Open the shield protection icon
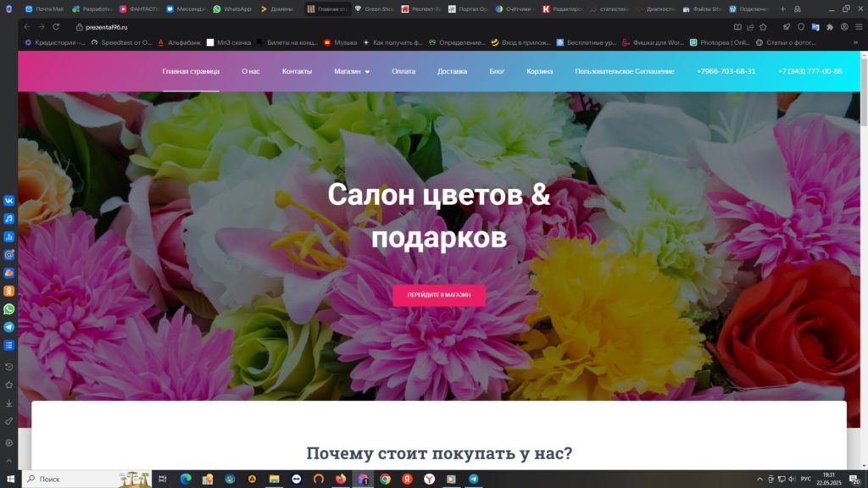Image resolution: width=868 pixels, height=488 pixels. [x=800, y=26]
